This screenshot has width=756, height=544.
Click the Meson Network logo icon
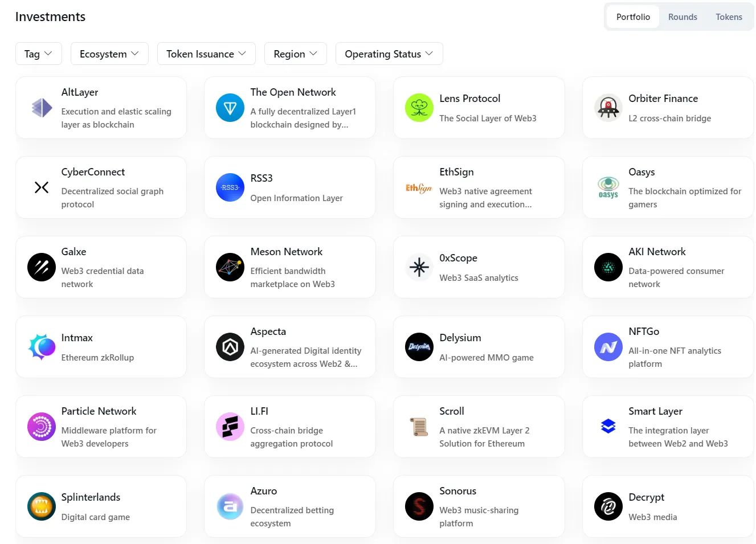point(230,267)
